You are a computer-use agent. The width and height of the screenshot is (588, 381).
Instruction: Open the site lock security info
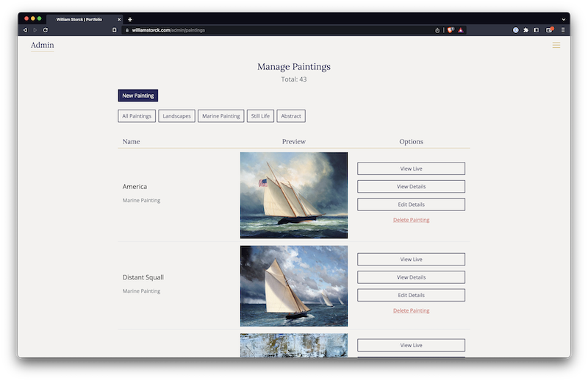127,30
